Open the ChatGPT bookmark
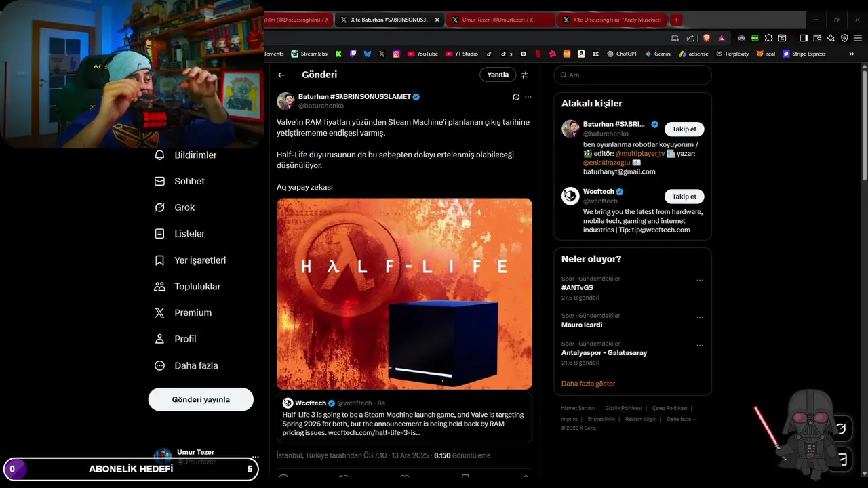This screenshot has height=488, width=868. (623, 54)
